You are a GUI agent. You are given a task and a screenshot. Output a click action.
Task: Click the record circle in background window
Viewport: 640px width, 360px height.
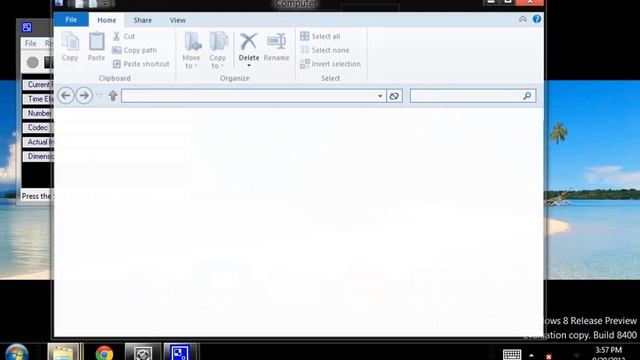pos(33,62)
